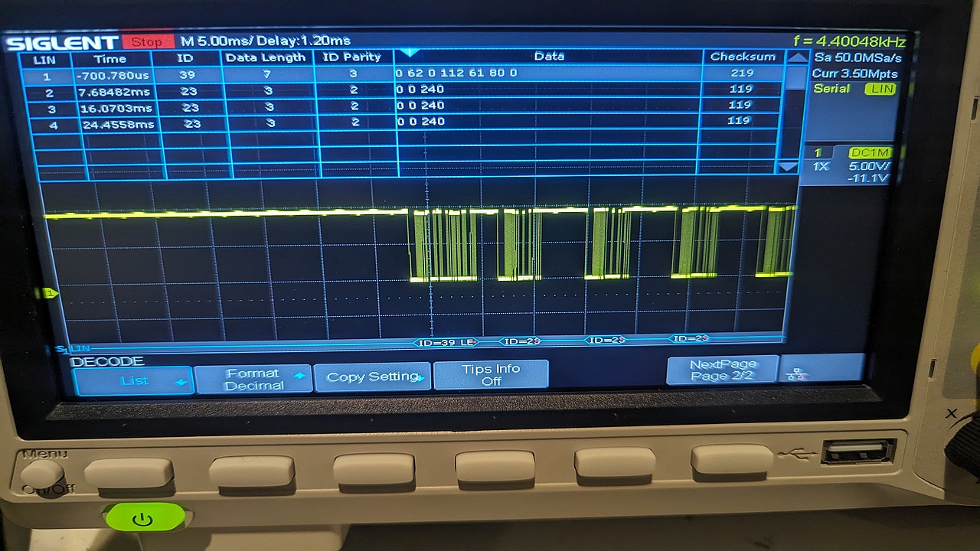Select the row with time -700.780us
This screenshot has width=980, height=551.
coord(401,74)
